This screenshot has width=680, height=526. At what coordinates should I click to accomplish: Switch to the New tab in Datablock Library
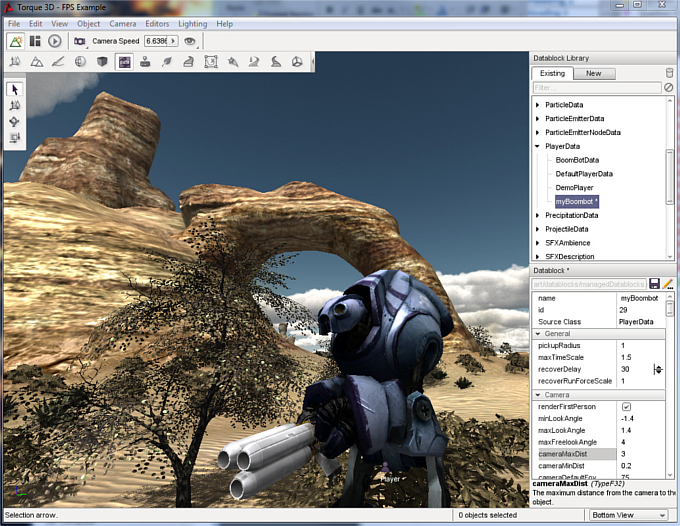[x=593, y=73]
